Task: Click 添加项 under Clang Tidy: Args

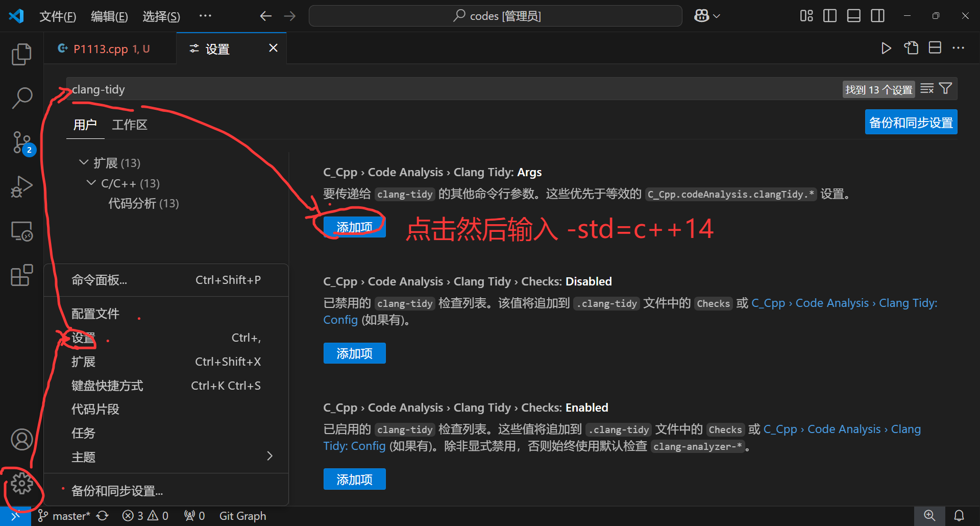Action: click(x=354, y=227)
